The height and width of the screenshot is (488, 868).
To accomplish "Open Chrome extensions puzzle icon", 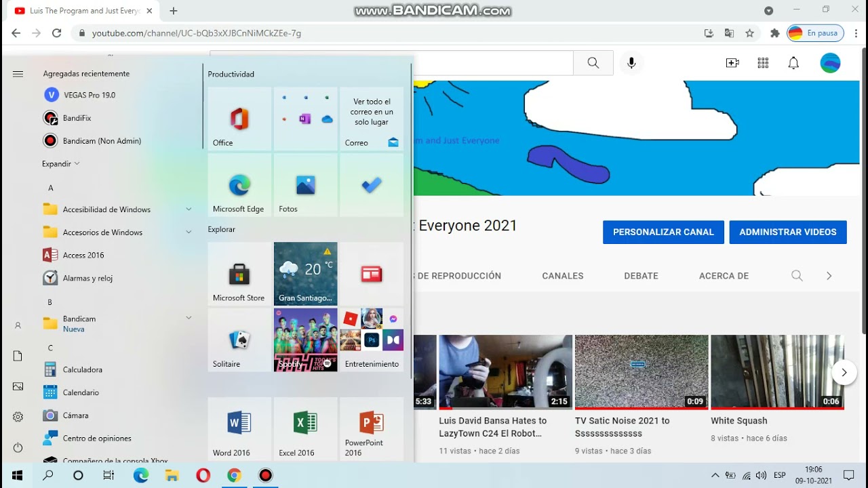I will tap(774, 33).
